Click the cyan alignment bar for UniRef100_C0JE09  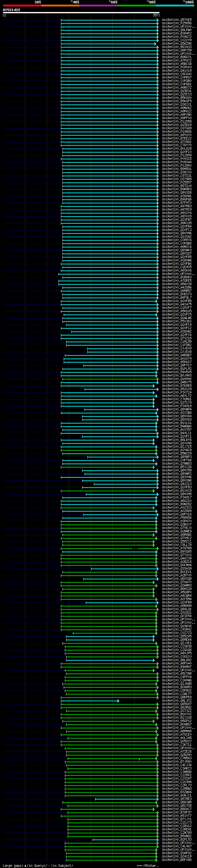pyautogui.click(x=123, y=349)
